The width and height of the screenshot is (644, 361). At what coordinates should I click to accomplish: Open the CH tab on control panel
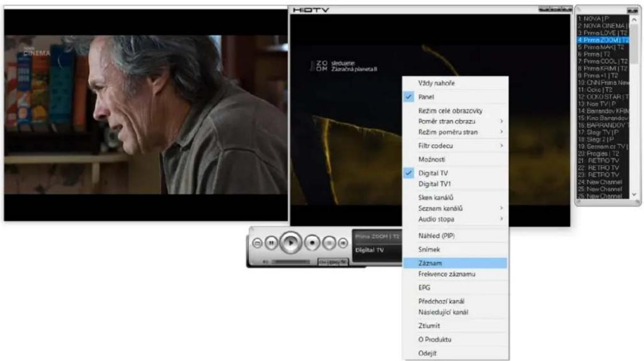[323, 262]
